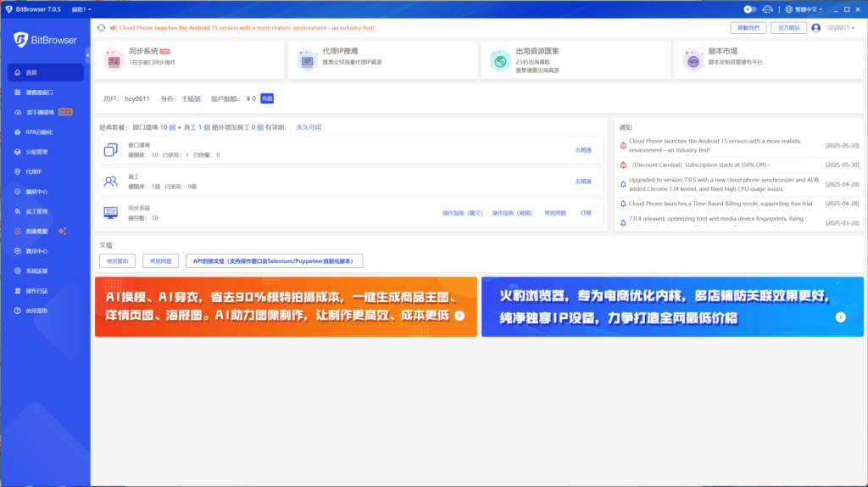Click the 使用幫助 document button

pyautogui.click(x=117, y=261)
